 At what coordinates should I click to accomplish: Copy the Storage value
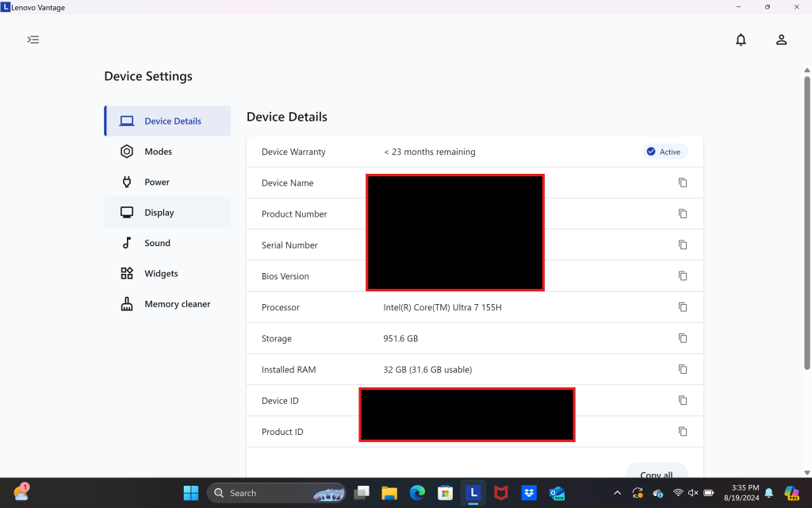tap(683, 338)
